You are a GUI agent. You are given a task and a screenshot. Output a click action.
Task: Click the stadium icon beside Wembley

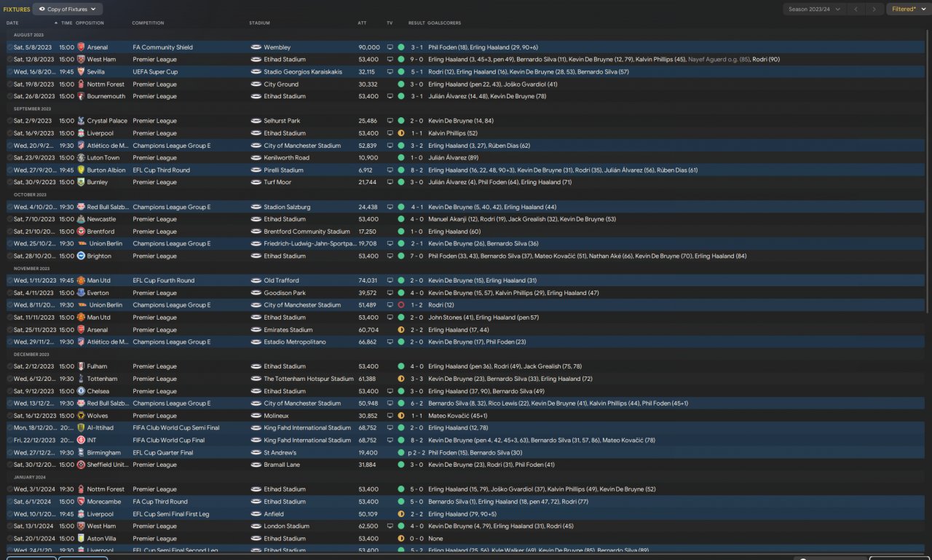256,47
